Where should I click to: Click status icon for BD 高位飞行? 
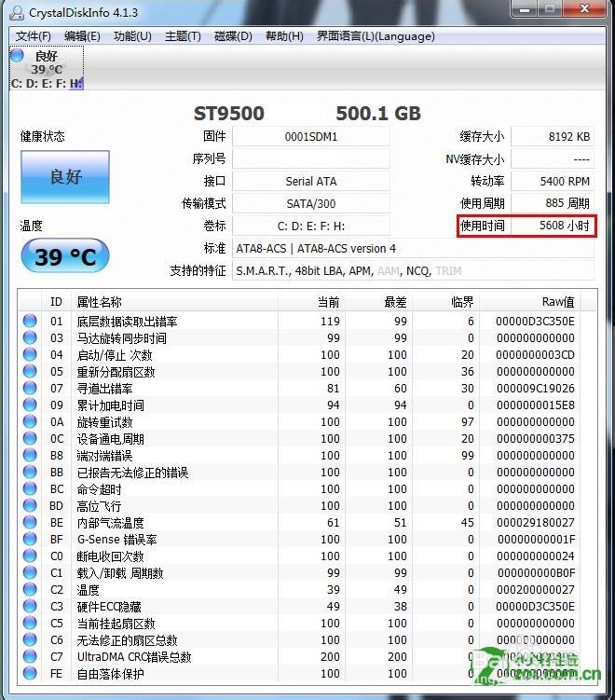[30, 505]
